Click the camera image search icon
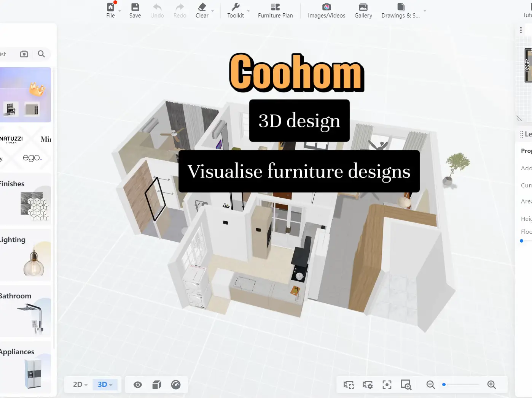 [x=24, y=54]
